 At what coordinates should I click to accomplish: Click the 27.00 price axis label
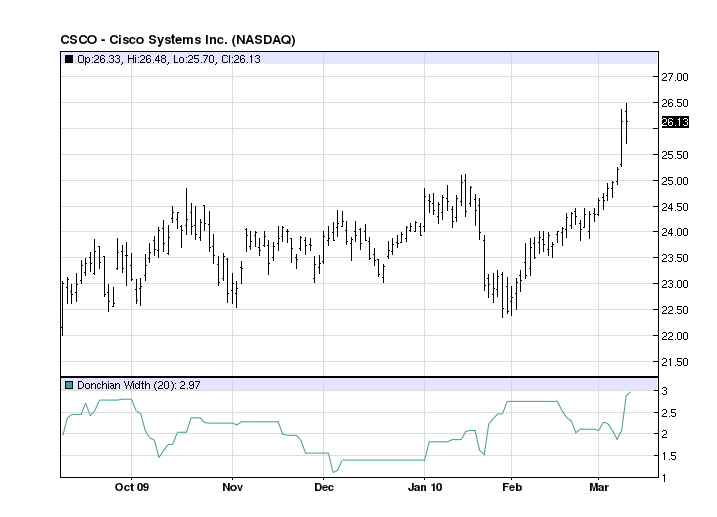click(x=675, y=77)
